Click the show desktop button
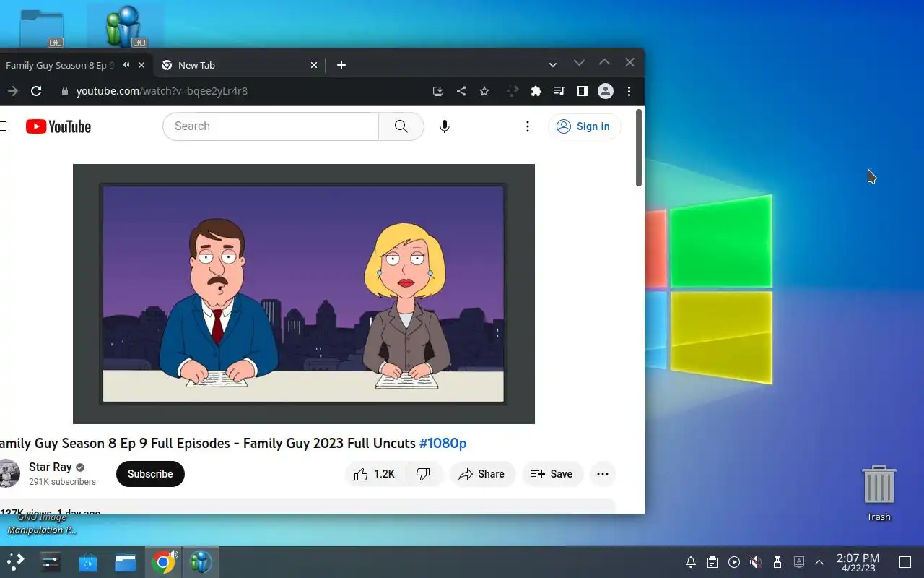Screen dimensions: 924x578 point(905,562)
